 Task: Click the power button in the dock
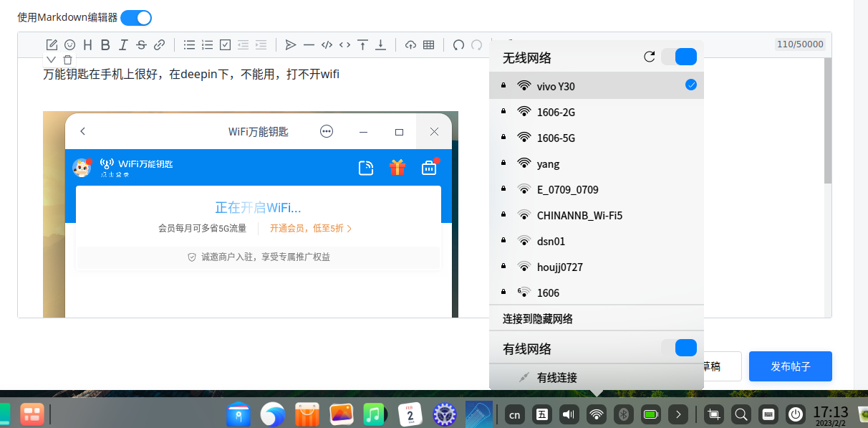tap(796, 414)
